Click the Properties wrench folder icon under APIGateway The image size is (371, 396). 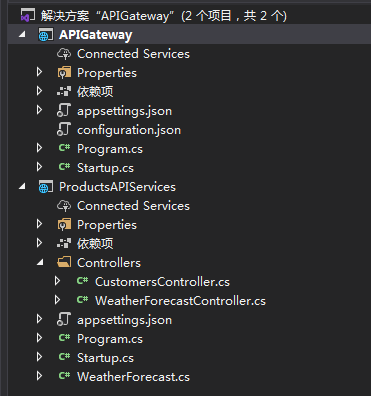pos(64,73)
